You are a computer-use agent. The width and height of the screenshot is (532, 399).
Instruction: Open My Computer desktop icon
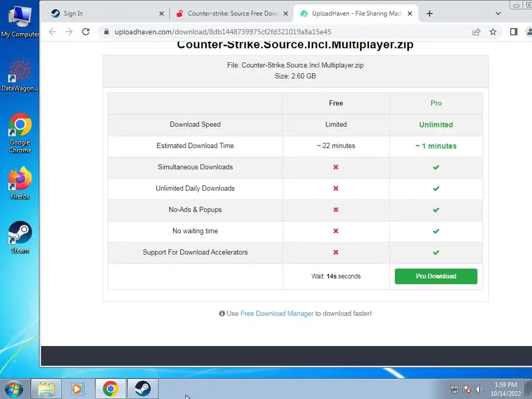[20, 21]
